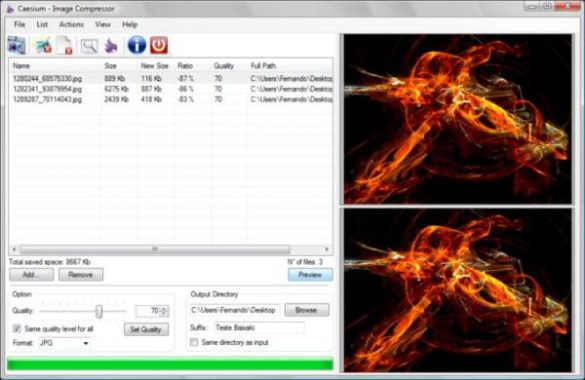The height and width of the screenshot is (380, 585).
Task: Open the List menu
Action: 42,25
